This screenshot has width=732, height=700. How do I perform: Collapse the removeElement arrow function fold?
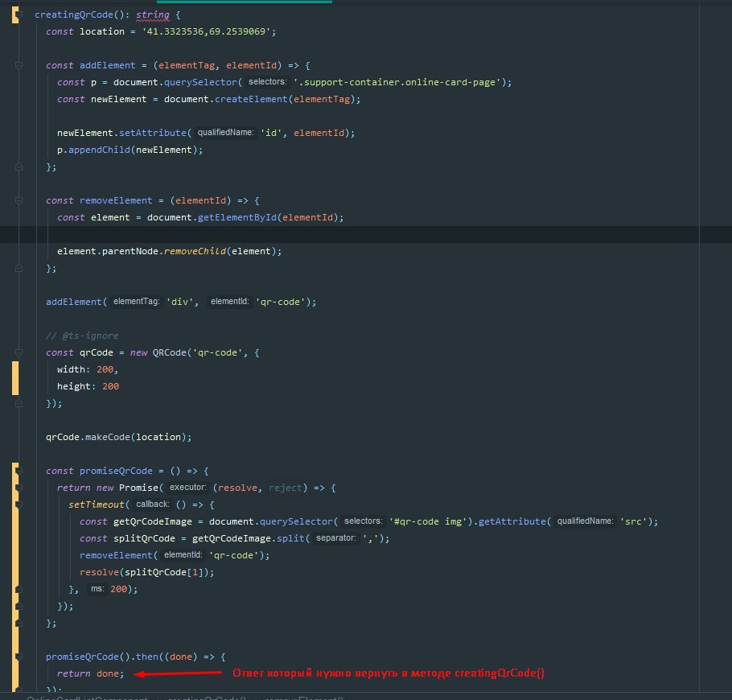click(x=19, y=200)
